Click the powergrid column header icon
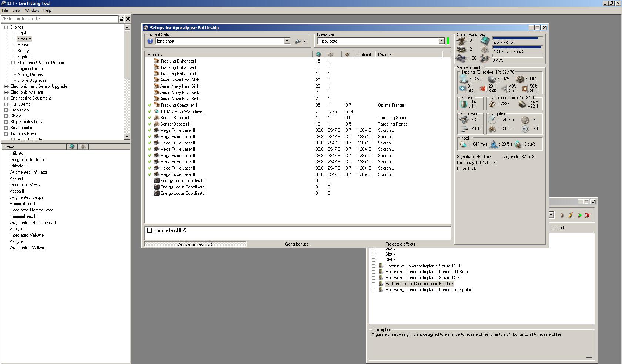 pyautogui.click(x=331, y=54)
